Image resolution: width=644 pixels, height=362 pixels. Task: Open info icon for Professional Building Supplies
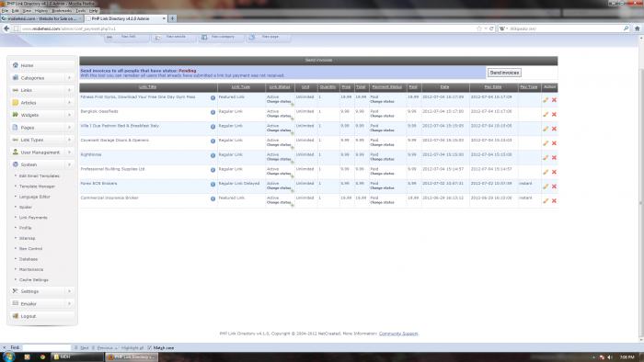point(213,170)
